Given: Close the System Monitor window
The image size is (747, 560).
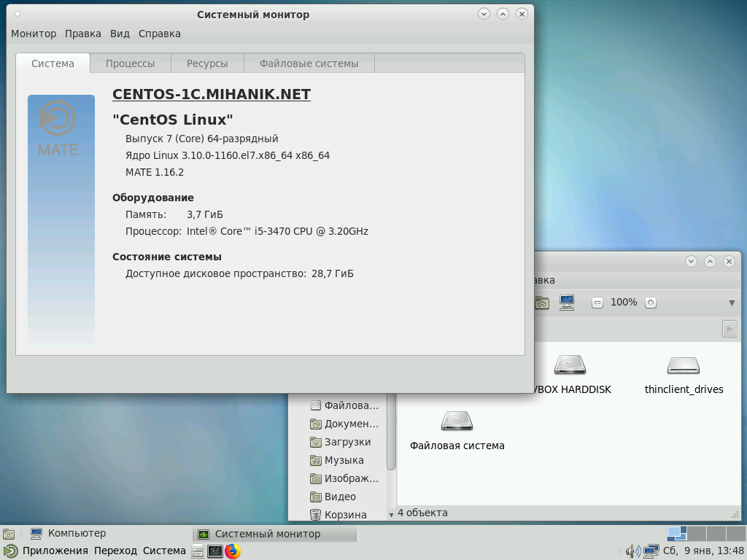Looking at the screenshot, I should [522, 15].
